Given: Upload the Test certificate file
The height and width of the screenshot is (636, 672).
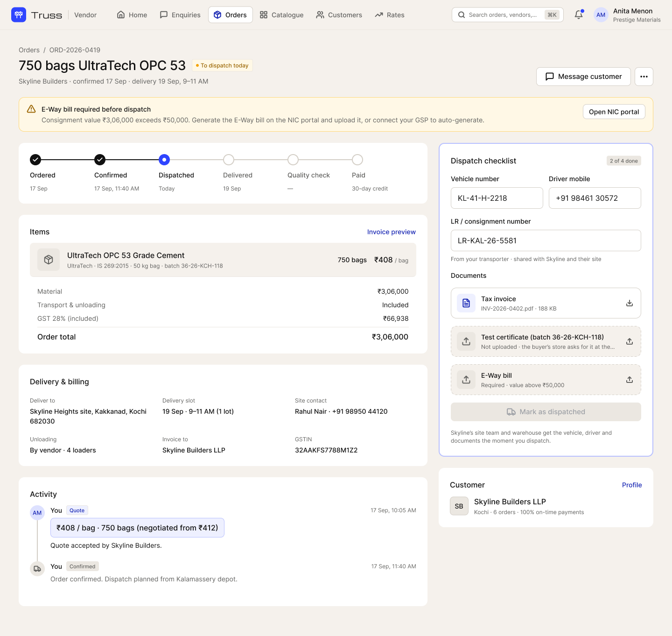Looking at the screenshot, I should coord(630,341).
